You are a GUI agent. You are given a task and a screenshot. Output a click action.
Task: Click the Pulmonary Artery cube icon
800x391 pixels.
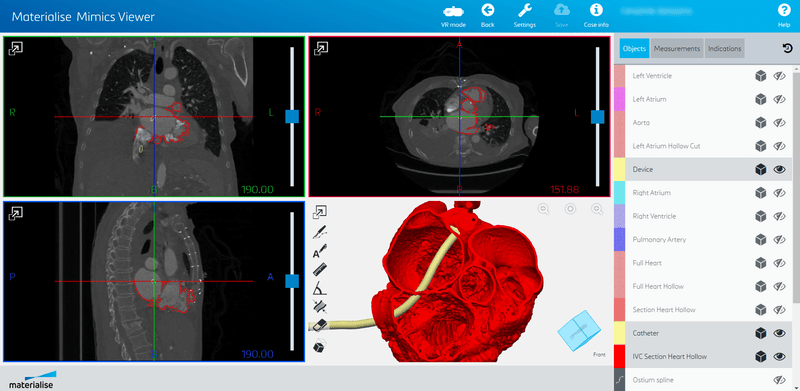pos(761,239)
